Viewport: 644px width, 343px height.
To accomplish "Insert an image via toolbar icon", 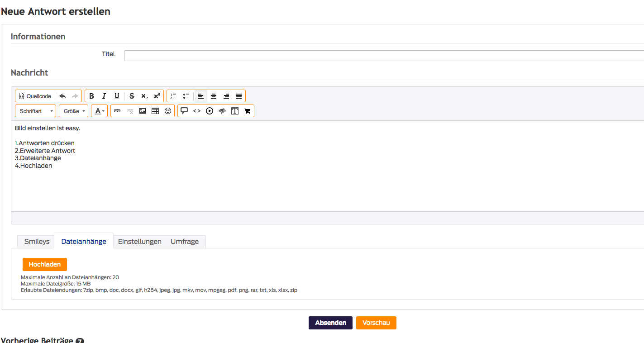I will [143, 111].
